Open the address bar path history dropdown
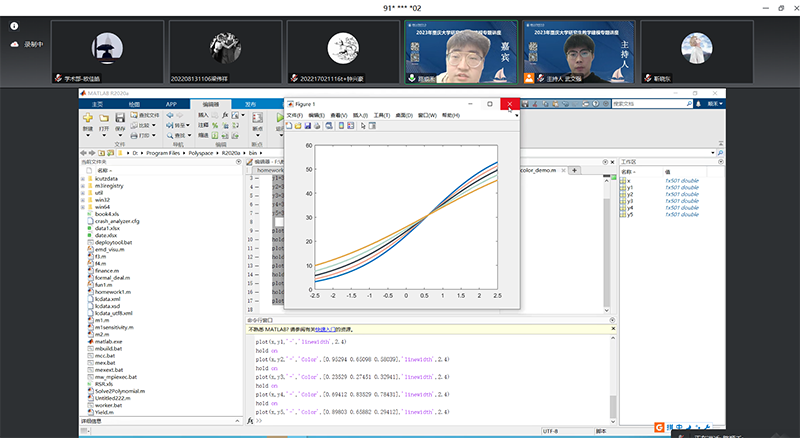This screenshot has height=438, width=800. coord(713,153)
